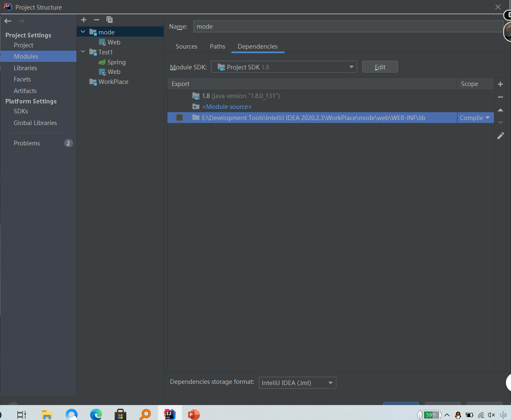Show hidden system tray icons
Image resolution: width=511 pixels, height=420 pixels.
click(x=447, y=415)
